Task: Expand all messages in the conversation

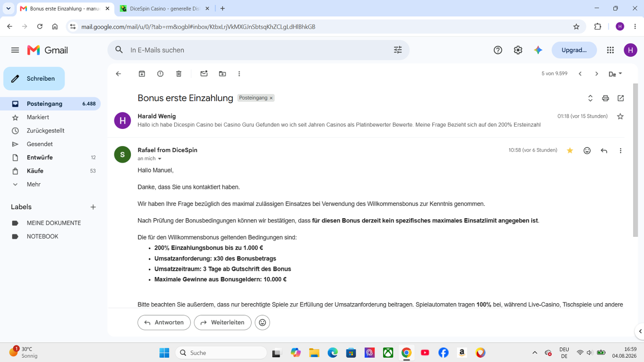Action: pyautogui.click(x=590, y=98)
